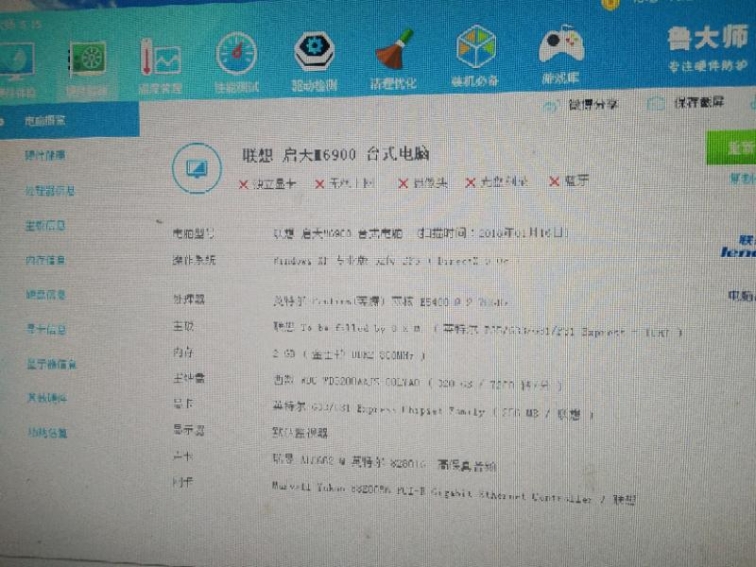Screen dimensions: 756x567
Task: Click the 光盘刻录 feature indicator
Action: (497, 182)
